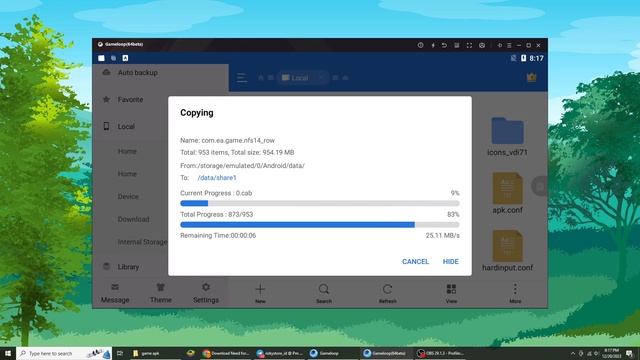640x360 pixels.
Task: Close the Local tab in path bar
Action: pyautogui.click(x=322, y=78)
